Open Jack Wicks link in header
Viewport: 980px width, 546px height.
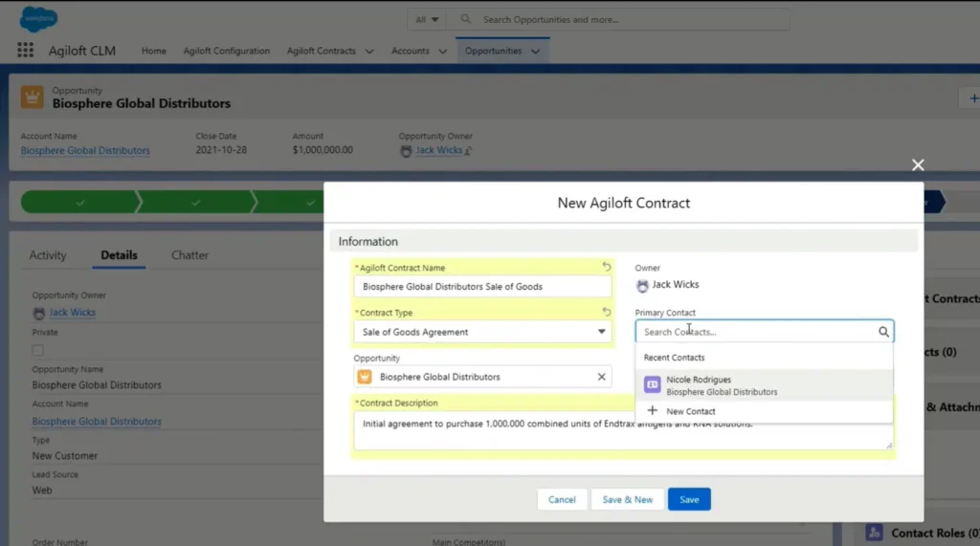click(x=438, y=150)
